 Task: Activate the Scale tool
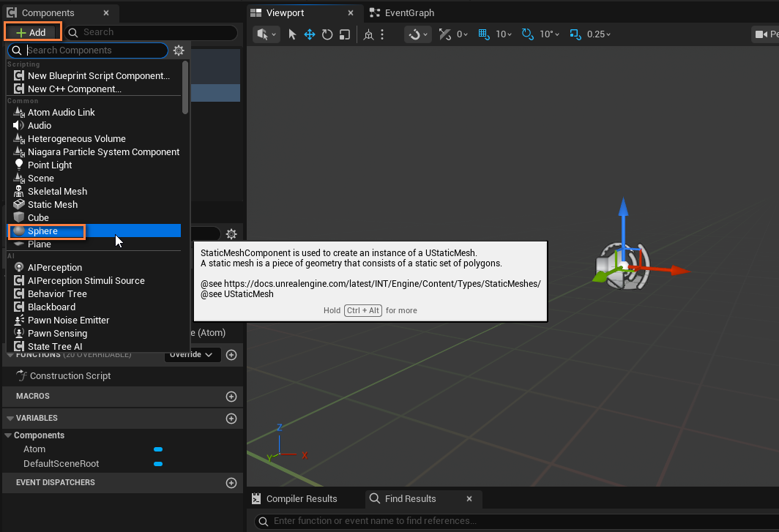click(344, 34)
